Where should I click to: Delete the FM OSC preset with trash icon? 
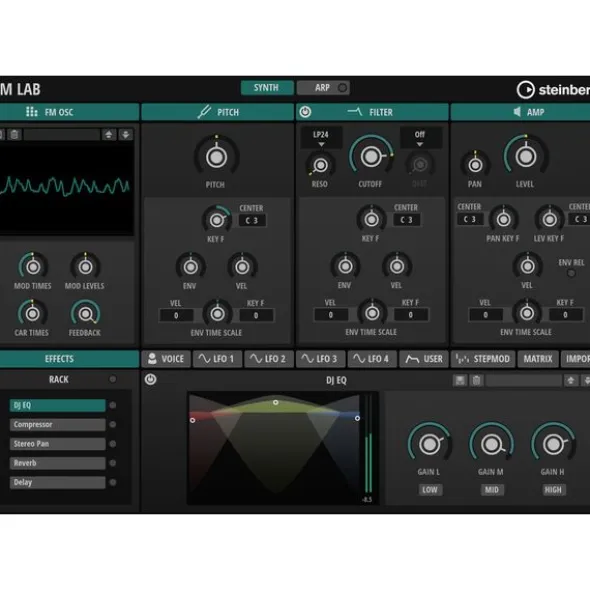point(14,135)
